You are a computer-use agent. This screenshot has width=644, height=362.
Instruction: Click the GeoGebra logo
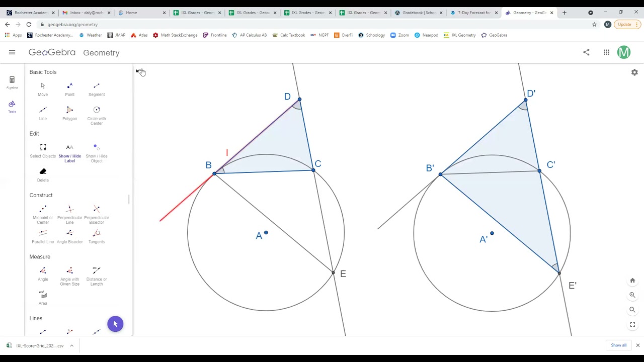pos(52,52)
